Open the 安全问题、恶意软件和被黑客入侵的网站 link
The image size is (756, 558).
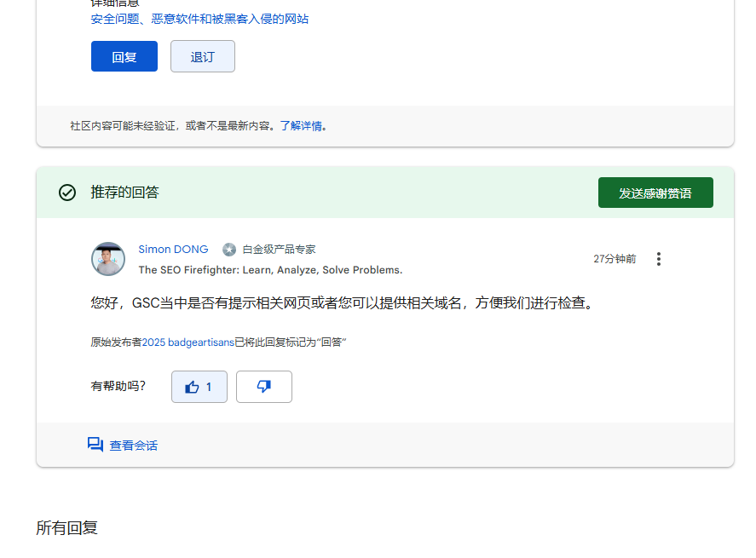(x=199, y=19)
